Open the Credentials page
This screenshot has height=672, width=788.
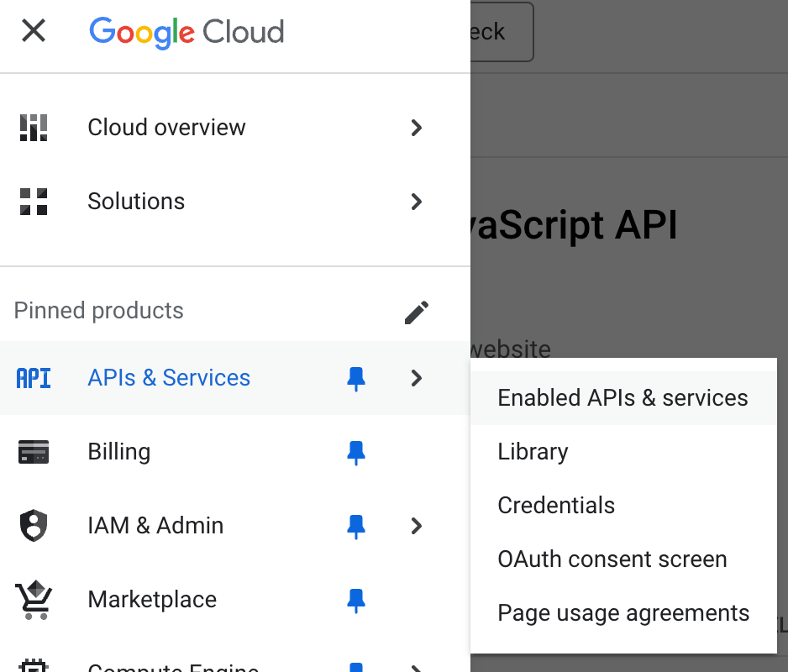coord(556,505)
